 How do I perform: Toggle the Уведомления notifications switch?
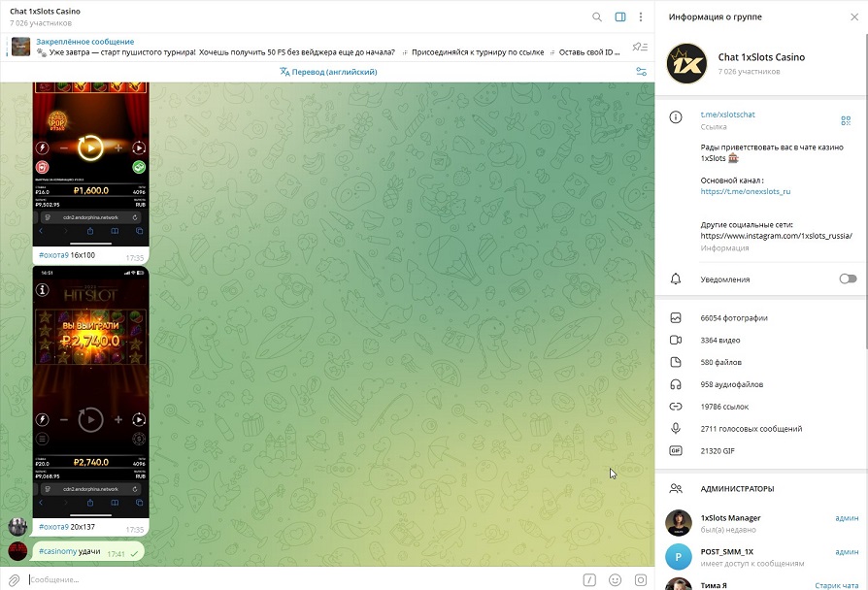point(848,279)
